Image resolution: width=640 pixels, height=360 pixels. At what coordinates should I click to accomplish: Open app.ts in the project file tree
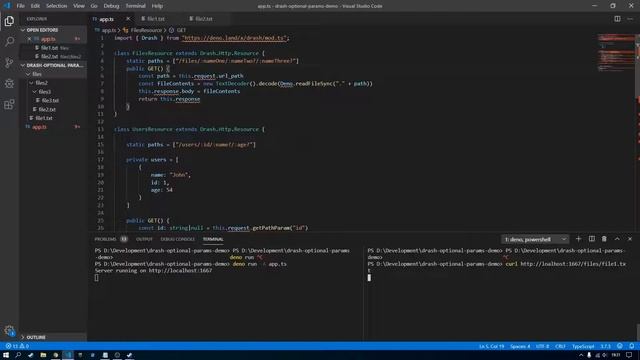40,127
